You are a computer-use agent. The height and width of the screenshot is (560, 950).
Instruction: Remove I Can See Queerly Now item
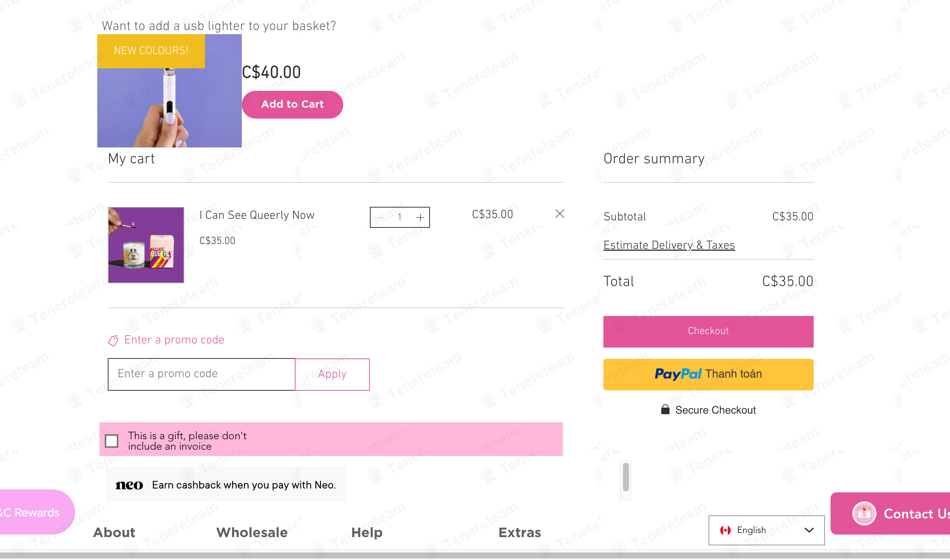click(x=560, y=214)
